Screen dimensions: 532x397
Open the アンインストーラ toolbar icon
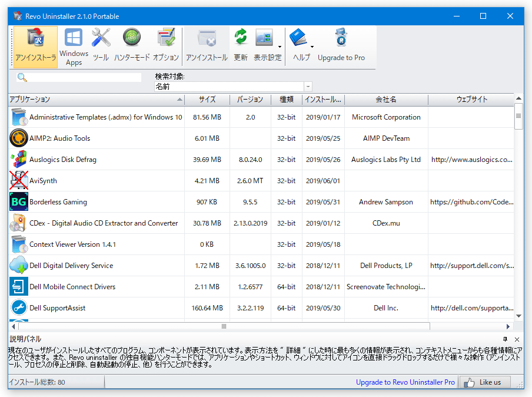click(36, 47)
